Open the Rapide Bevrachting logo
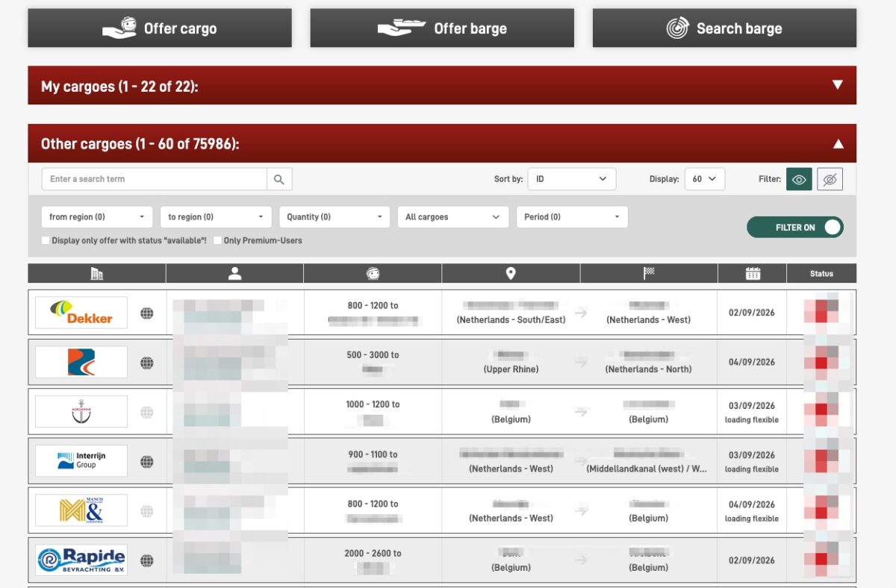Screen dimensions: 896x588 (x=81, y=560)
